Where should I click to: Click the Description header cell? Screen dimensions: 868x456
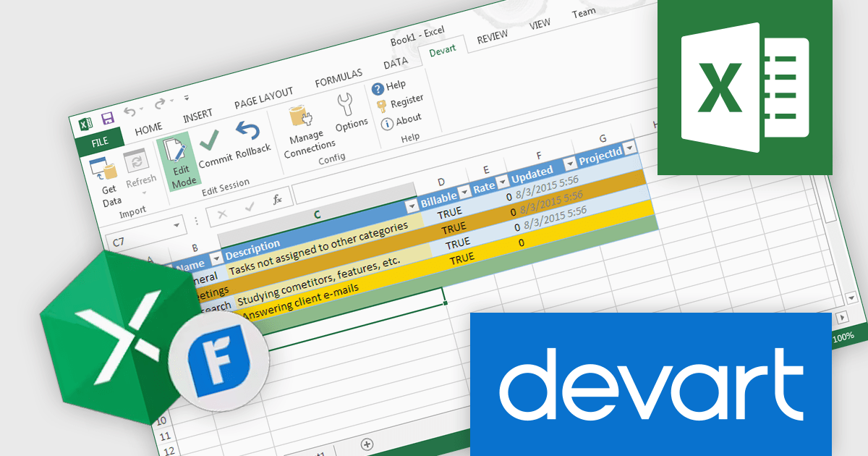click(321, 231)
